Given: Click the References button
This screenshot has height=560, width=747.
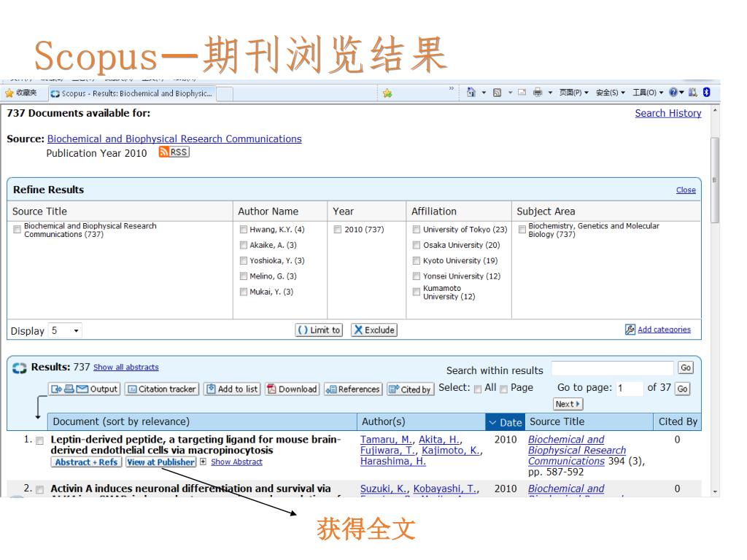Looking at the screenshot, I should coord(354,389).
